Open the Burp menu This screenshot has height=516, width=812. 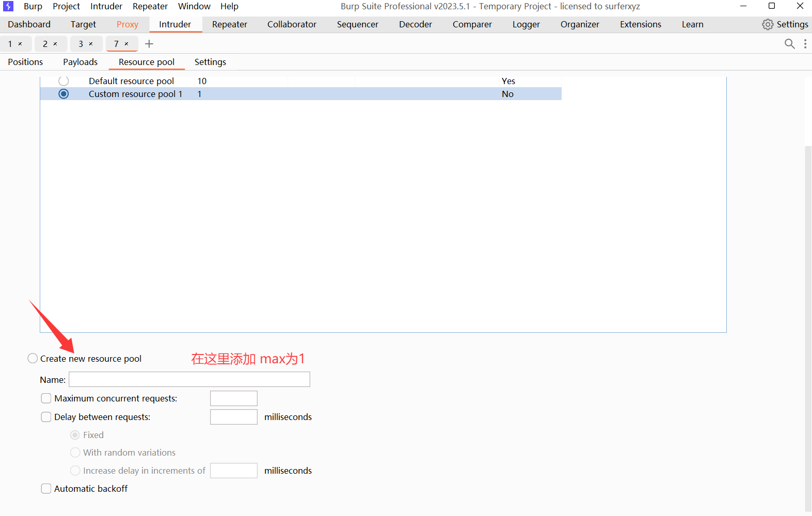[33, 6]
